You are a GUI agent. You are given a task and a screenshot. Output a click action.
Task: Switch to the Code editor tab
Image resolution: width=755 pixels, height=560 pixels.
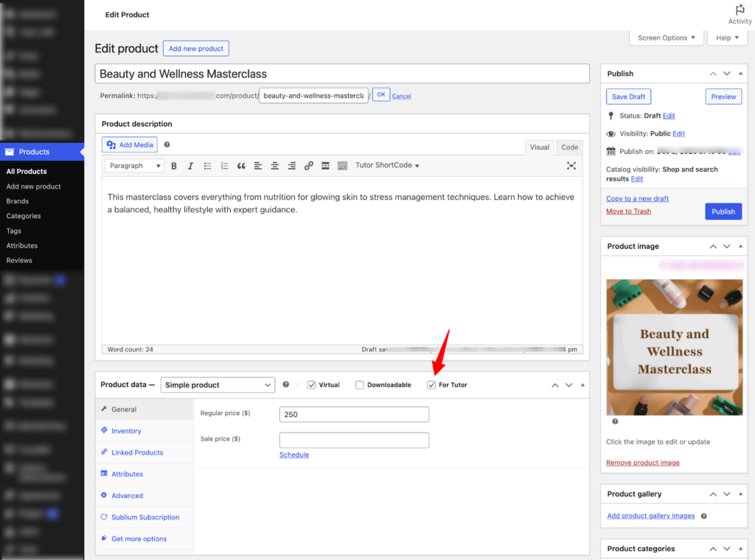pyautogui.click(x=569, y=147)
